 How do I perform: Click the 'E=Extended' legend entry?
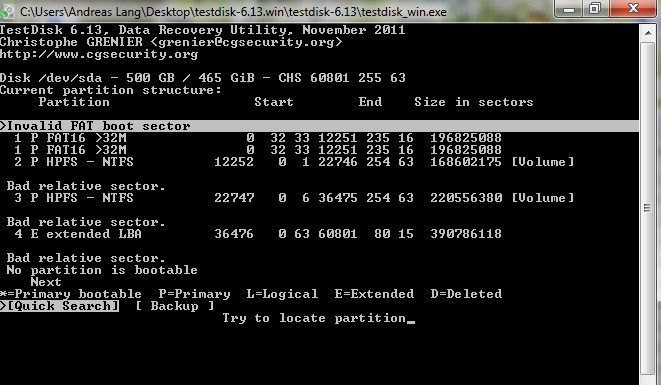coord(374,294)
